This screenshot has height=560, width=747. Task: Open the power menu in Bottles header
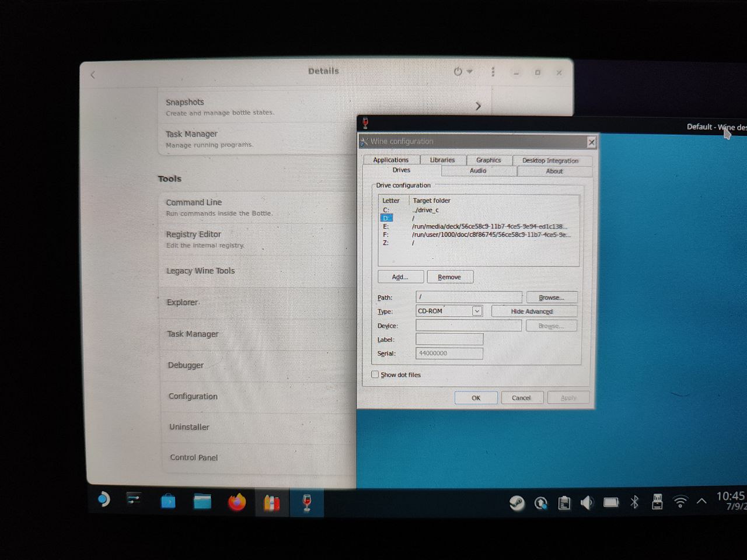463,72
